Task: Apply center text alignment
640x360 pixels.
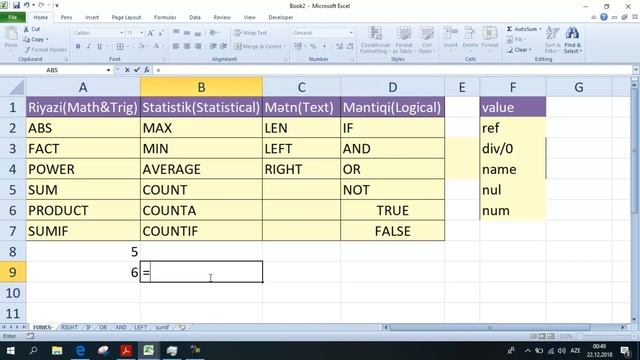Action: pyautogui.click(x=187, y=47)
